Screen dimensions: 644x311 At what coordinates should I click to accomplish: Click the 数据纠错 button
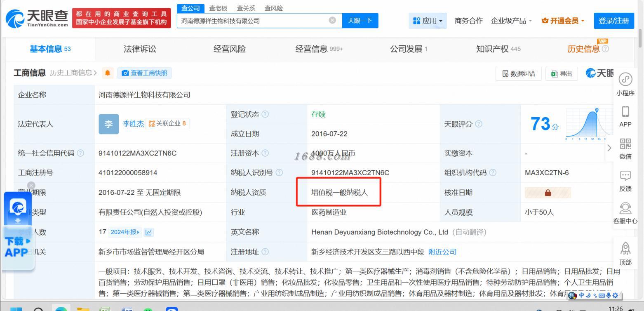519,74
